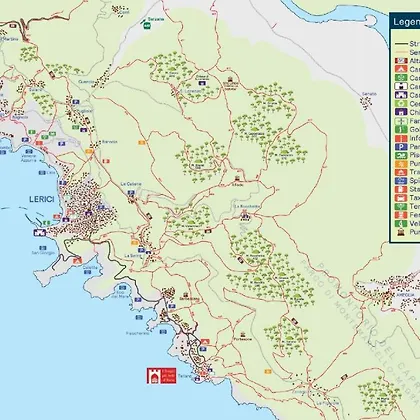Click the orange viewpoint icon below Barcola
Viewport: 420px width, 420px height.
pyautogui.click(x=89, y=151)
